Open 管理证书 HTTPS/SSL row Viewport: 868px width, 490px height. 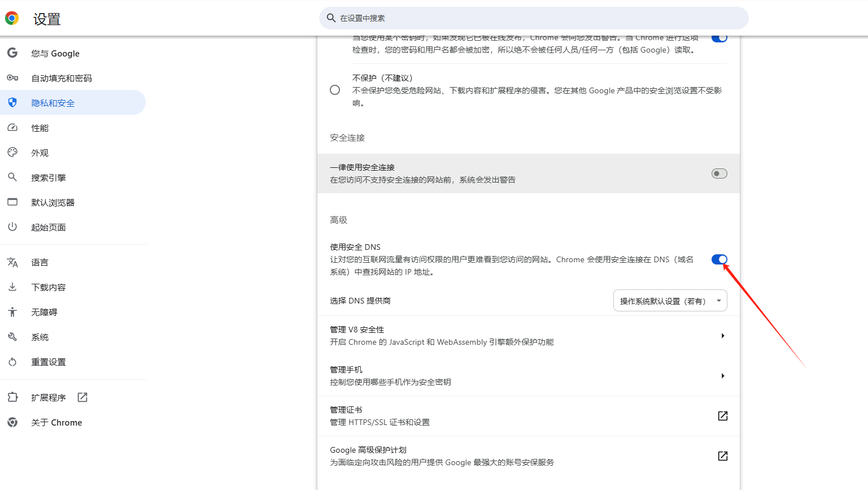[529, 416]
